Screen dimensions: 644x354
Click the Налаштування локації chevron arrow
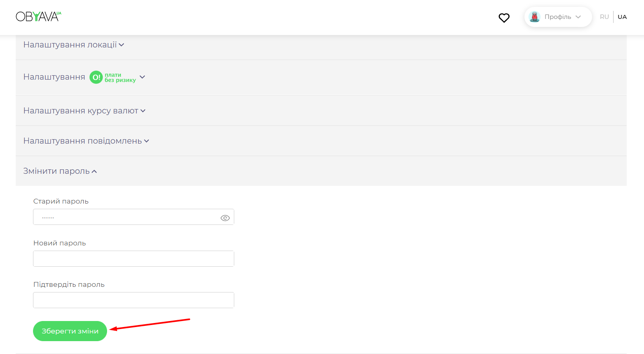point(122,45)
